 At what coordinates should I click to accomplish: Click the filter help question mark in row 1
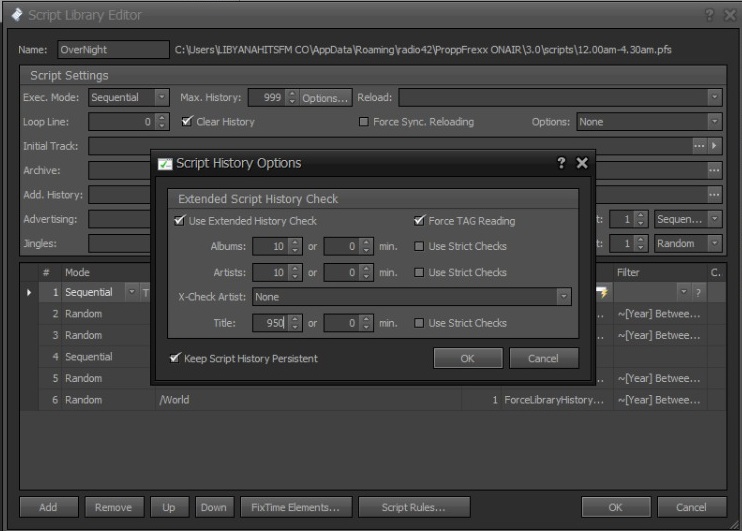click(698, 292)
